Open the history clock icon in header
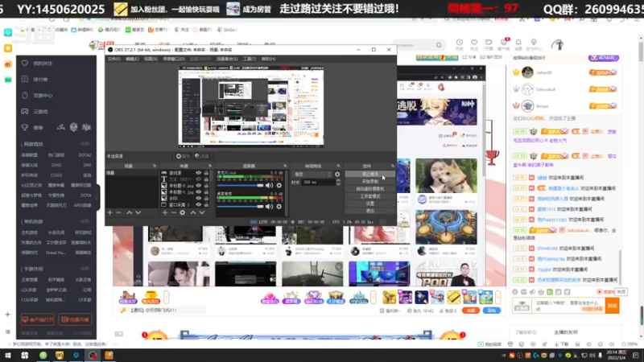Viewport: 644px width, 362px height. click(459, 43)
